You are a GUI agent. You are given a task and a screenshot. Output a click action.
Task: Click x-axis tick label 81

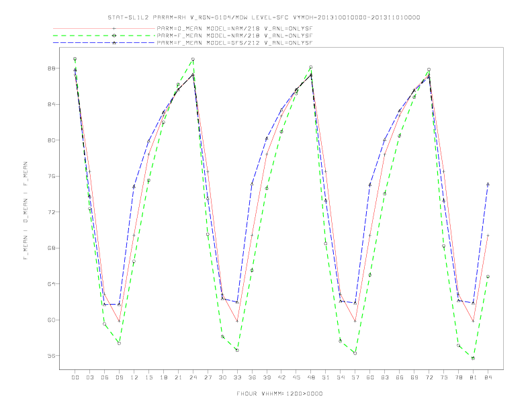tap(474, 377)
